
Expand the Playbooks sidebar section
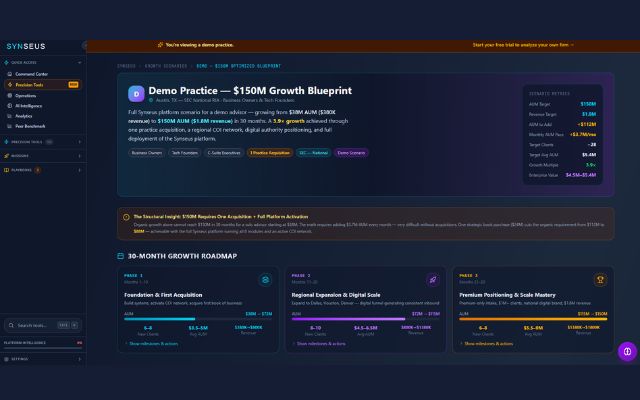tap(80, 170)
